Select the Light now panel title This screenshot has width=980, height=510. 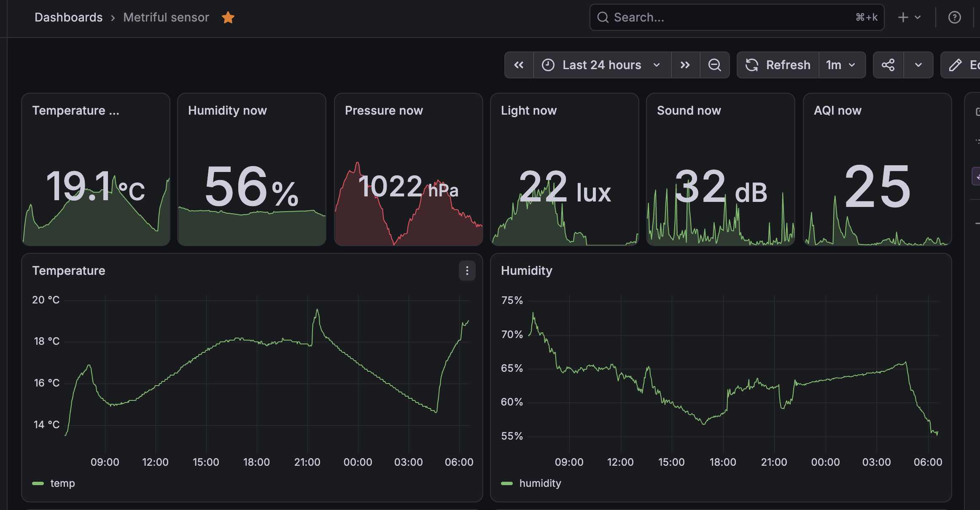[529, 110]
